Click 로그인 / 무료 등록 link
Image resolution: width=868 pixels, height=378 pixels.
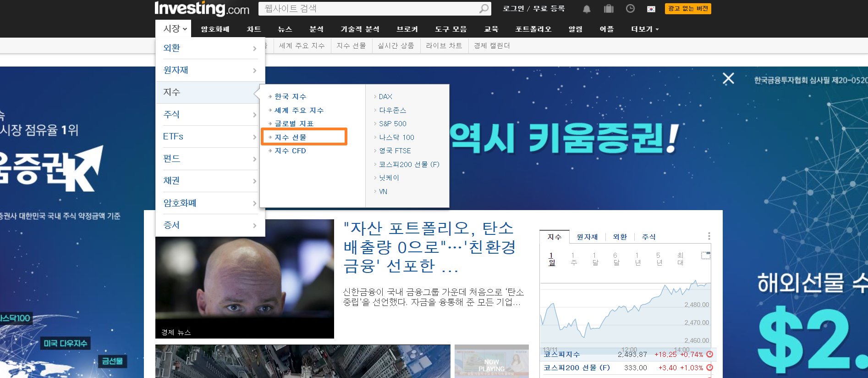click(x=533, y=9)
